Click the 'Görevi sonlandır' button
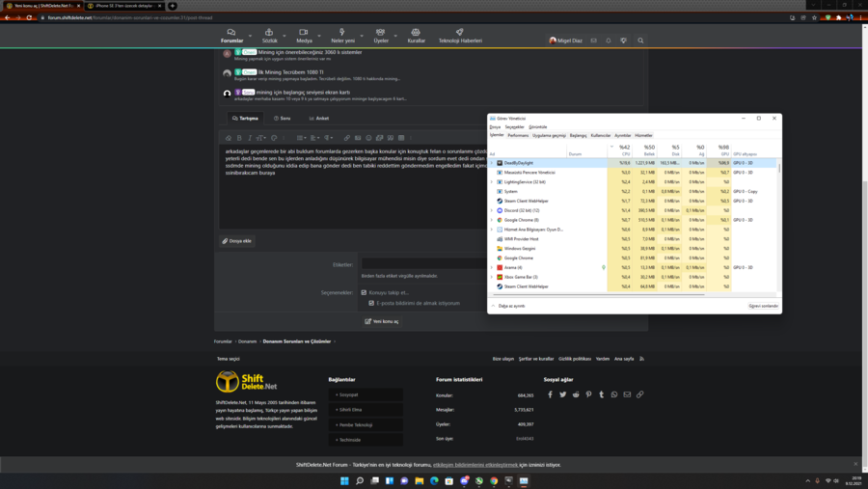The height and width of the screenshot is (489, 868). coord(763,306)
